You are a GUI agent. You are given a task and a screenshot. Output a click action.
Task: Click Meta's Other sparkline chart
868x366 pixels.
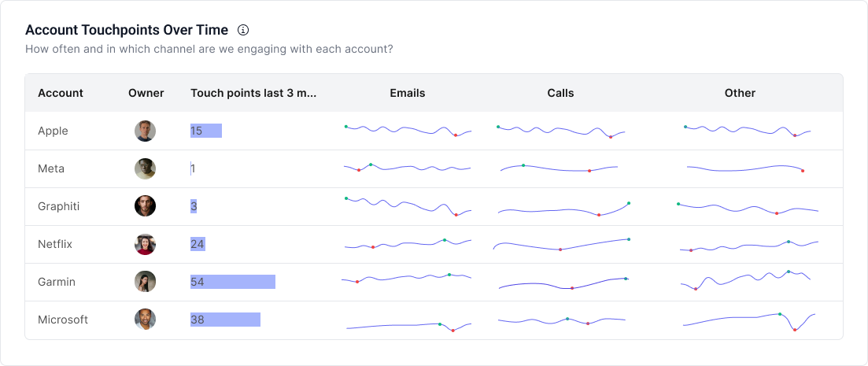[746, 168]
